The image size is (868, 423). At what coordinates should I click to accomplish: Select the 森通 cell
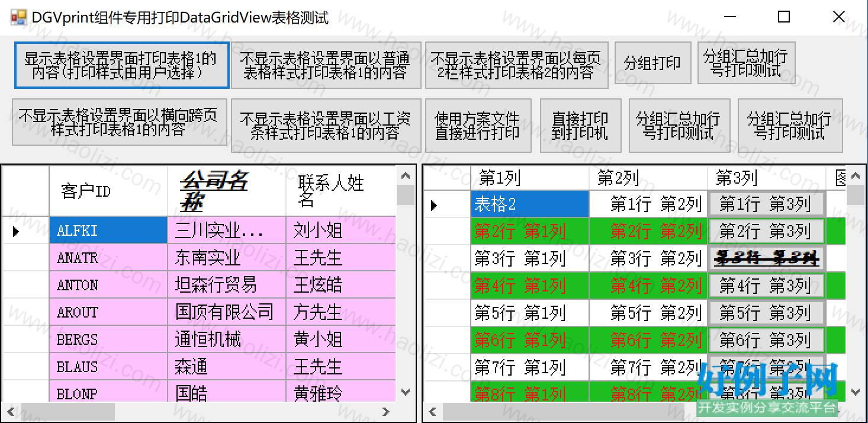227,366
